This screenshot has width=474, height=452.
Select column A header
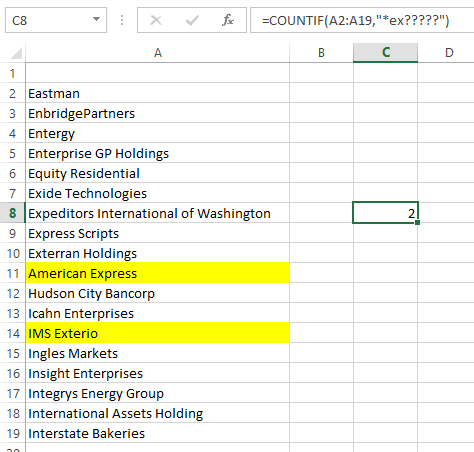(x=158, y=53)
